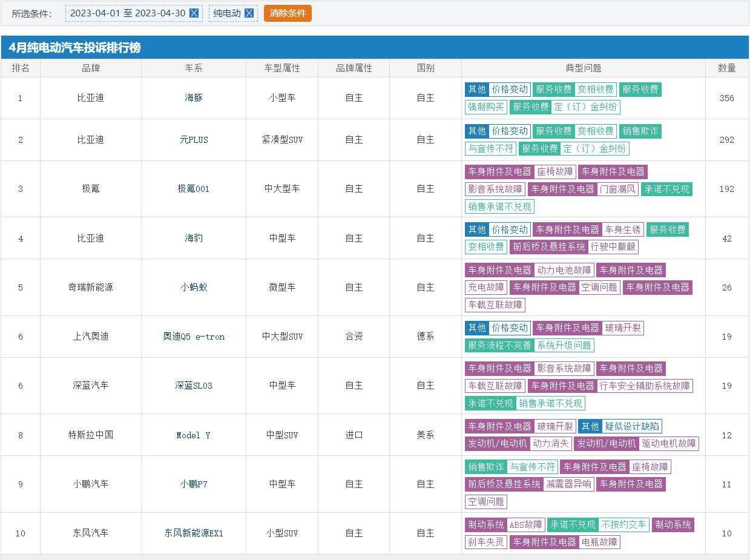This screenshot has width=750, height=560.
Task: Select the 系统升级问题 issue tag
Action: (564, 346)
